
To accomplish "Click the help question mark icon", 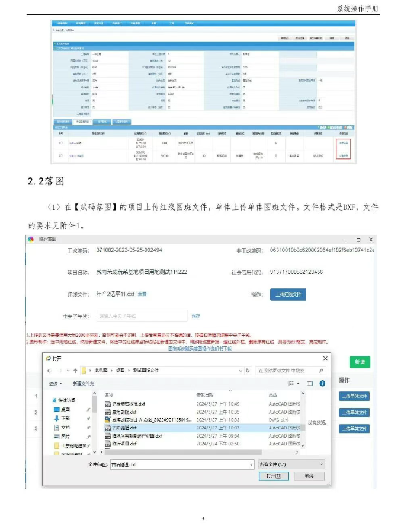I will point(322,384).
